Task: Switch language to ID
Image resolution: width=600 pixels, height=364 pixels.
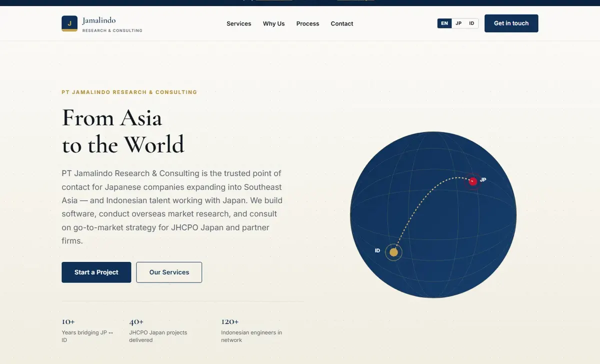Action: (471, 23)
